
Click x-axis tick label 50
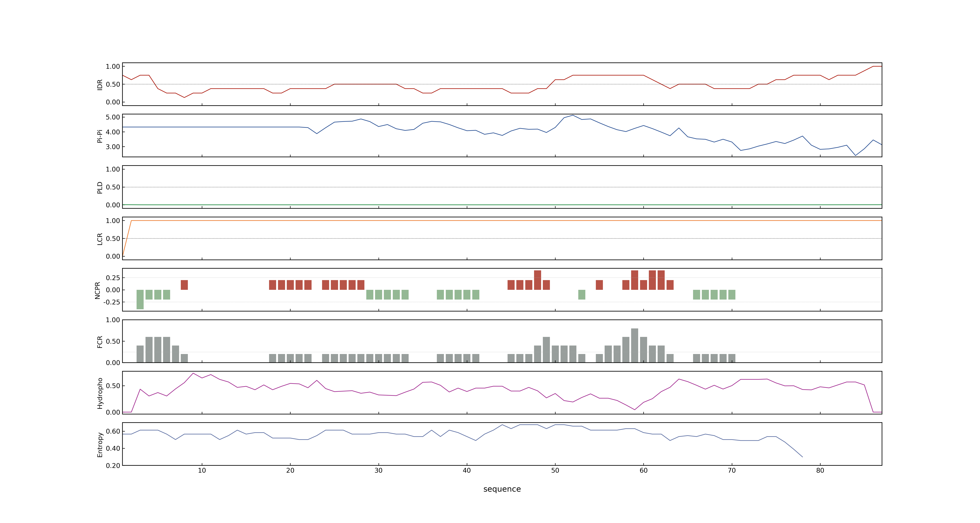tap(555, 470)
